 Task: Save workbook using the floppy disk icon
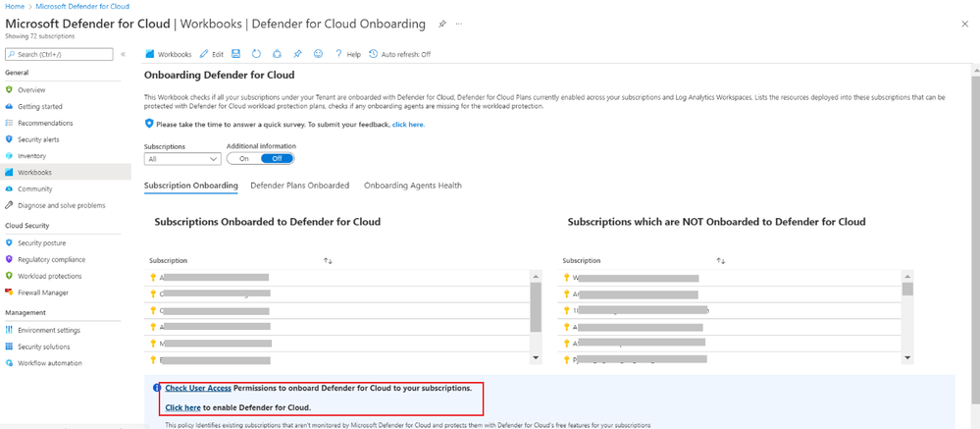236,54
